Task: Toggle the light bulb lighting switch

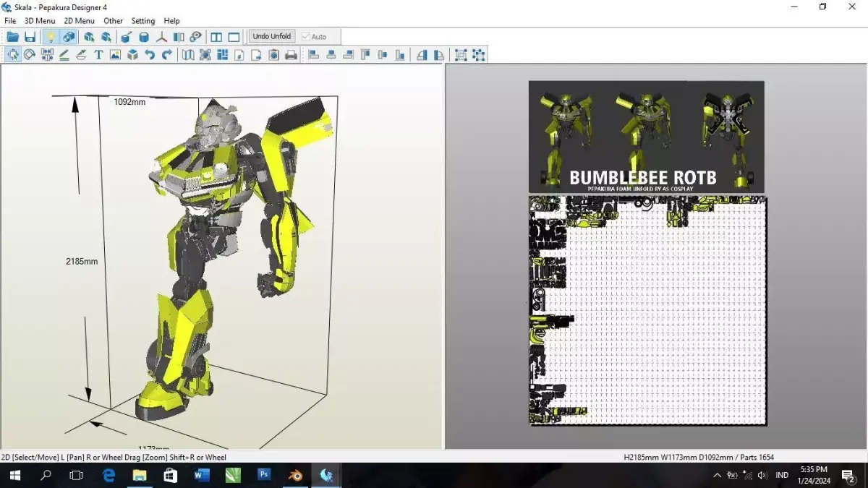Action: (51, 36)
